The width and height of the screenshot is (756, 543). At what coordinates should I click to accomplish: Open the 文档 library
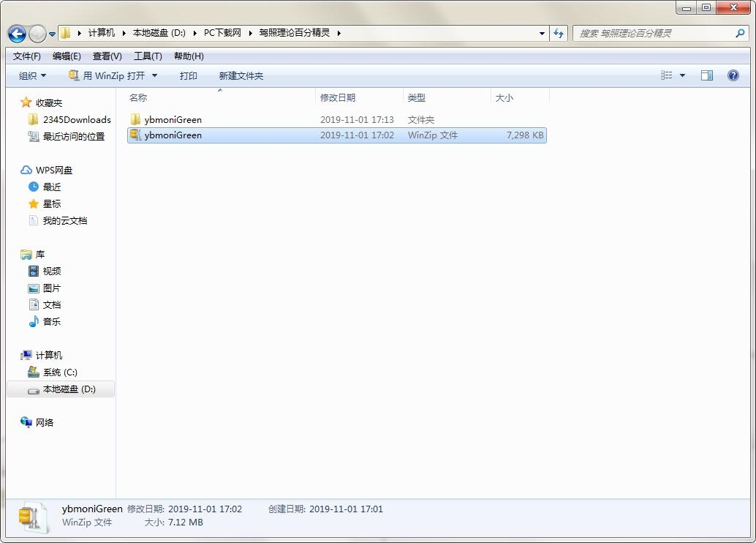pos(45,304)
